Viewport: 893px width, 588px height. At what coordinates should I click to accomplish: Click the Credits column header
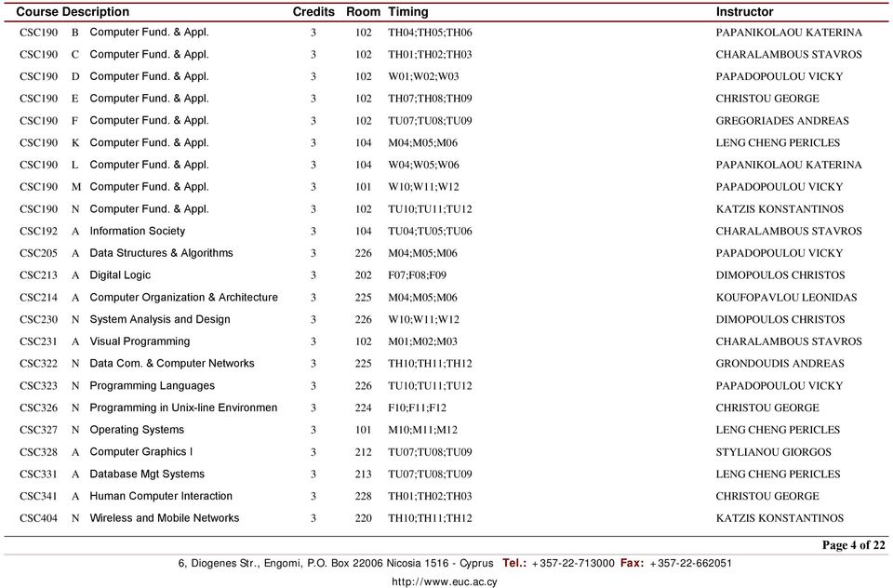(313, 12)
